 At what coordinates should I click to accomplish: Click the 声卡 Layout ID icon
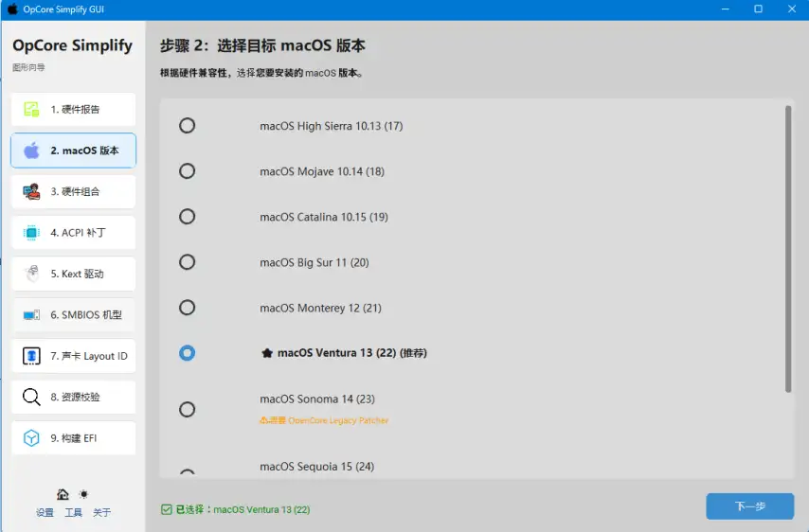pyautogui.click(x=31, y=356)
